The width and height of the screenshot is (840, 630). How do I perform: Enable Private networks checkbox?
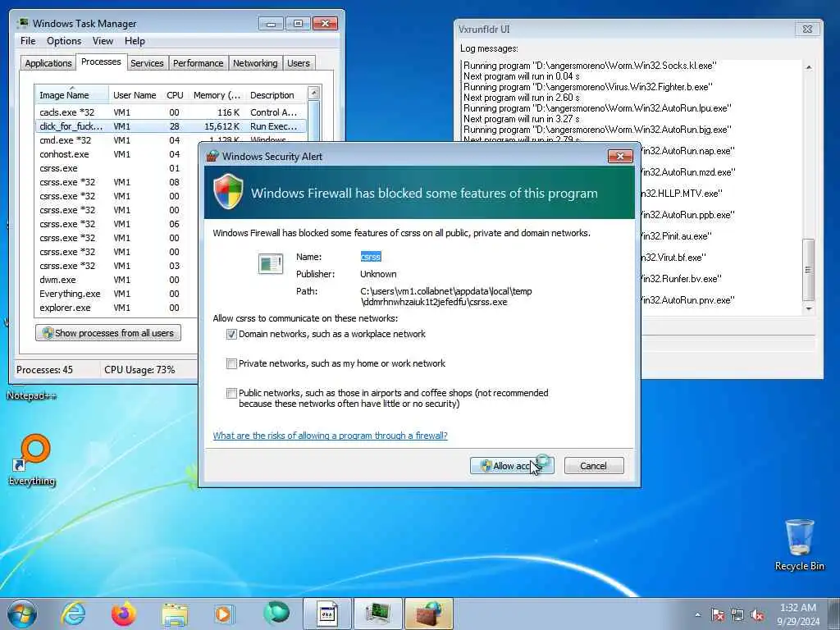[231, 363]
